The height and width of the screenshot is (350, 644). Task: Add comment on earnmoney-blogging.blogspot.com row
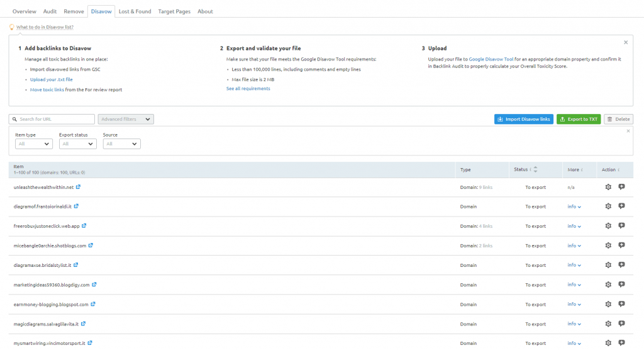pyautogui.click(x=622, y=304)
